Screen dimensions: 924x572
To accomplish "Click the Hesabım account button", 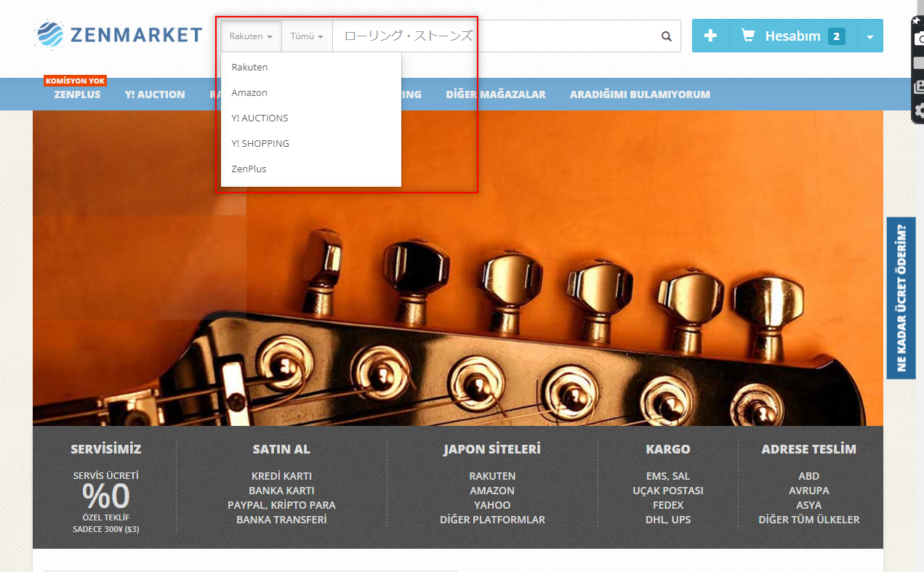I will (x=793, y=36).
